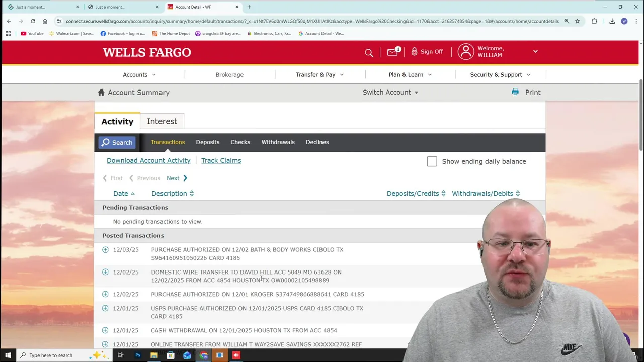
Task: Select the Checks filter tab
Action: 240,142
